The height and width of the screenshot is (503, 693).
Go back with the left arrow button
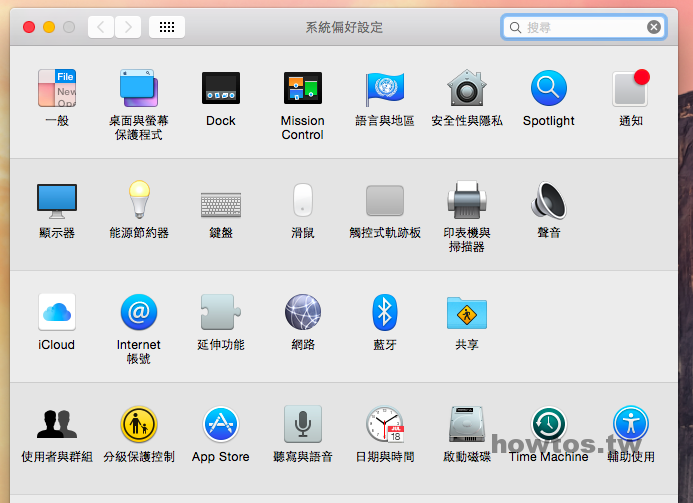[x=101, y=27]
